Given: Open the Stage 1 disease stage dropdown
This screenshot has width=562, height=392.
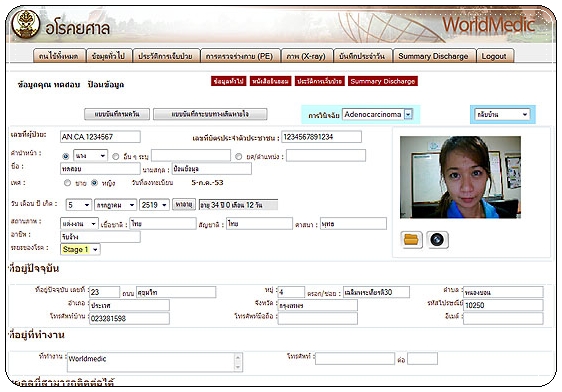Looking at the screenshot, I should [x=80, y=249].
